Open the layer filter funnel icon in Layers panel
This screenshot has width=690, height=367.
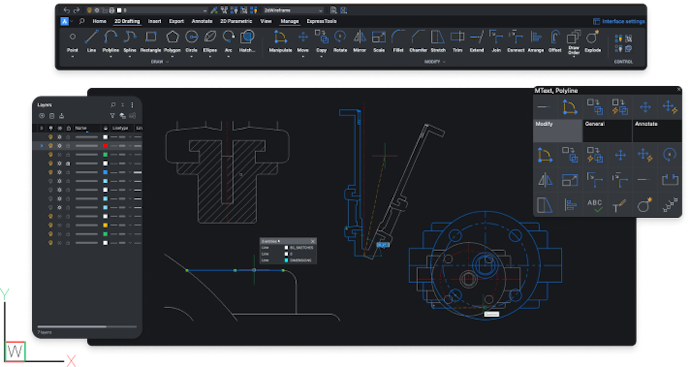click(112, 116)
